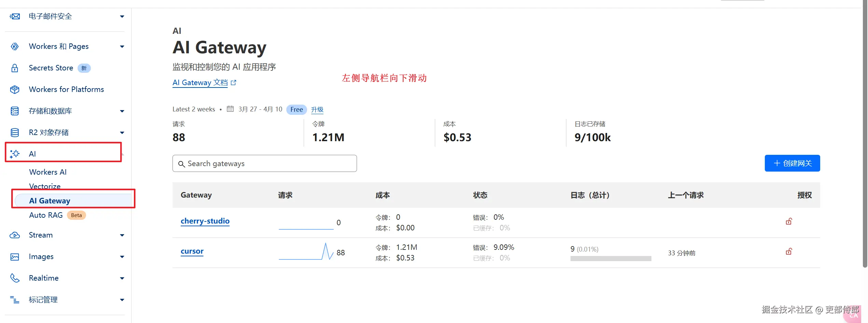The image size is (868, 323).
Task: Click the Workers for Platforms cube icon
Action: 15,90
